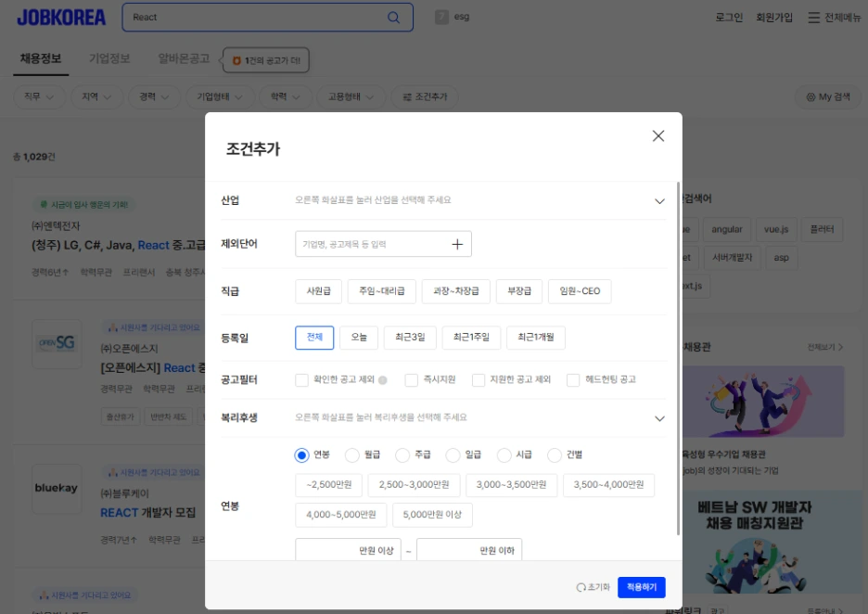Click the angular related keyword tag
Screen dimensions: 868x614
coord(727,229)
